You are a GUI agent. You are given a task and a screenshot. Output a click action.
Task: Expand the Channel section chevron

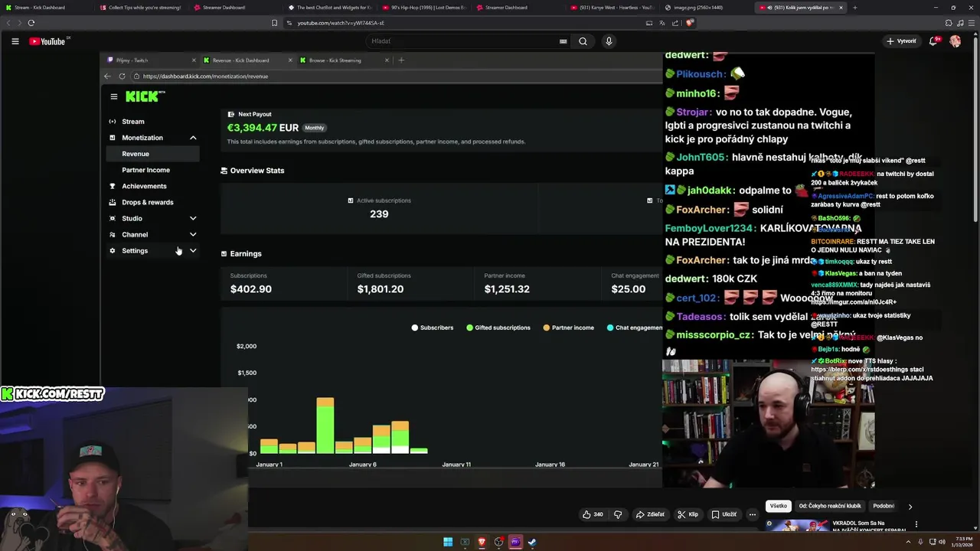click(x=193, y=235)
